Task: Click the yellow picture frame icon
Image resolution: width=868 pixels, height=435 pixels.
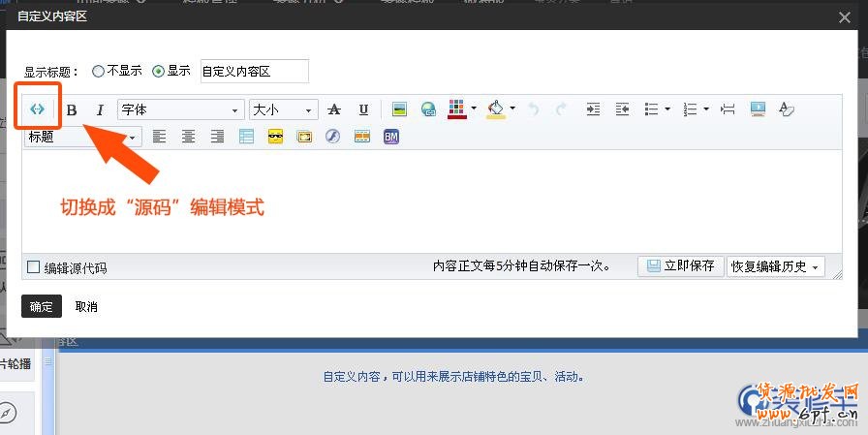Action: pyautogui.click(x=304, y=137)
